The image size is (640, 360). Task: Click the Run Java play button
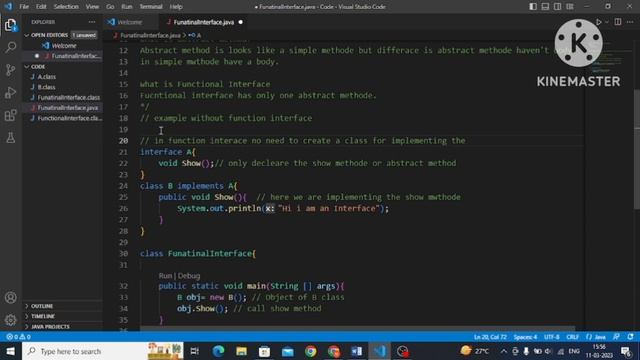pos(598,22)
